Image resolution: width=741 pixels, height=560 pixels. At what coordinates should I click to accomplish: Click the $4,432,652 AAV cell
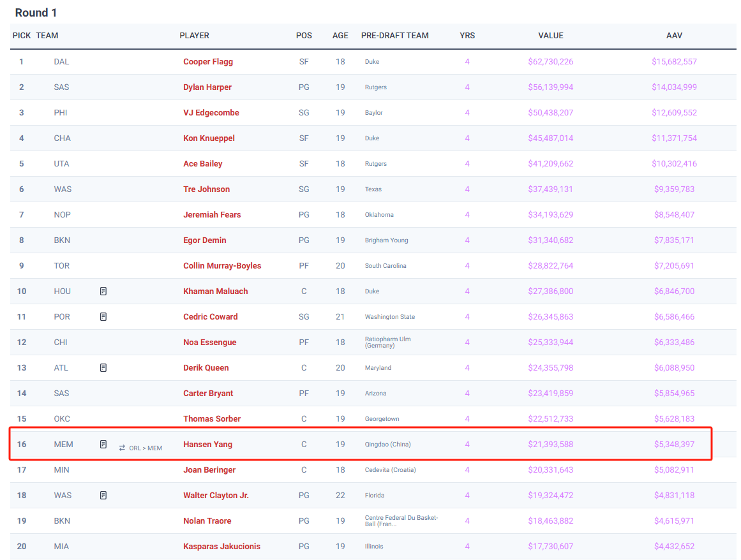674,547
